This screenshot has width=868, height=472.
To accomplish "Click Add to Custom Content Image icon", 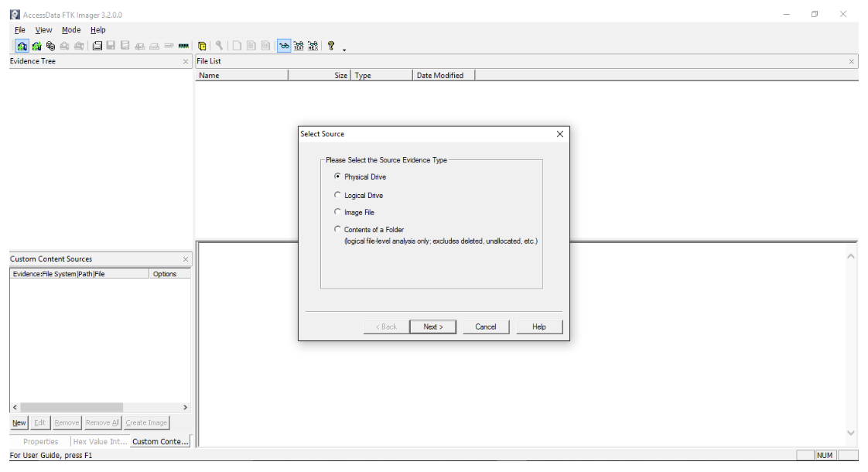I will click(x=140, y=46).
